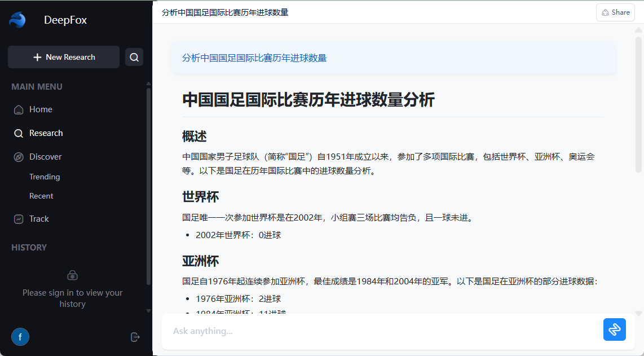This screenshot has width=644, height=356.
Task: Click the blue send icon in the chat box
Action: click(614, 329)
